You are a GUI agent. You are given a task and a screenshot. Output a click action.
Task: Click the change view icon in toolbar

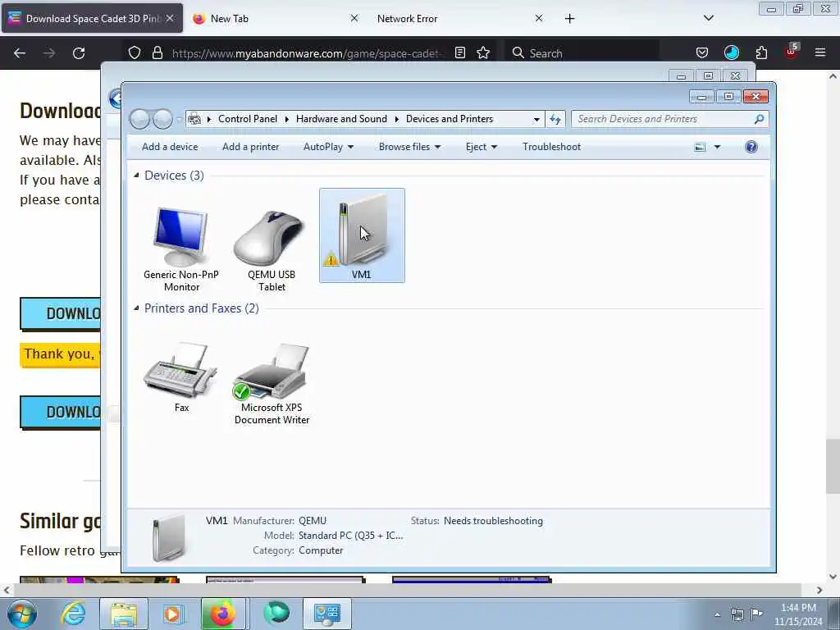tap(700, 147)
